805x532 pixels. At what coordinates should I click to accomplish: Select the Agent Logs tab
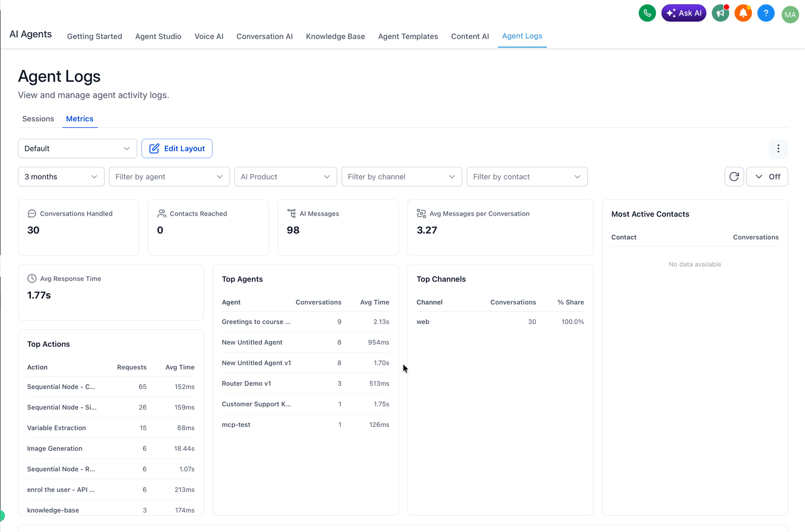click(522, 36)
